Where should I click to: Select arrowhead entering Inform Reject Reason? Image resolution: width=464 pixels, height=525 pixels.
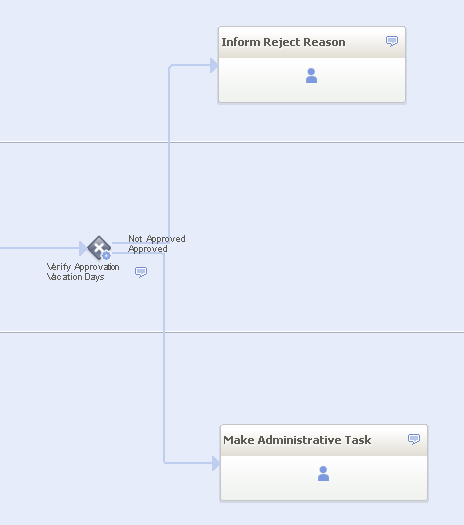point(214,65)
